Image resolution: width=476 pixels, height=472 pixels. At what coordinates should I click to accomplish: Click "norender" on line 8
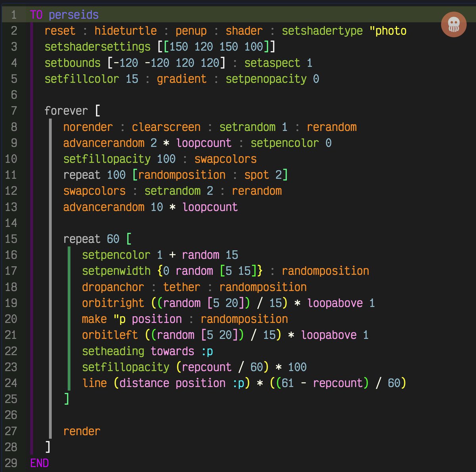pyautogui.click(x=88, y=127)
